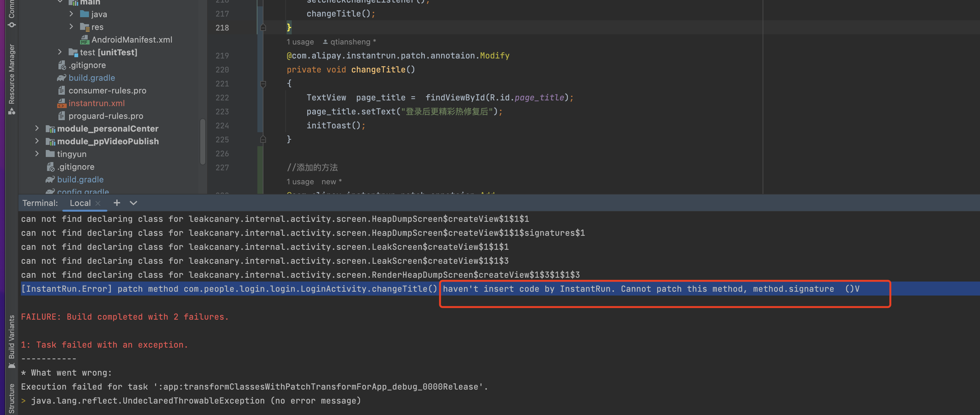Open the Build Variants tool window

tap(11, 341)
